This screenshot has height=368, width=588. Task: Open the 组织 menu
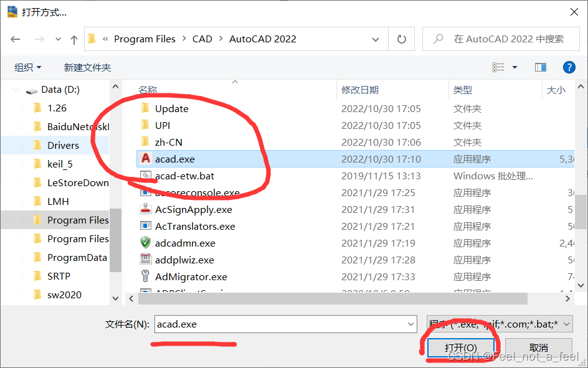coord(28,67)
